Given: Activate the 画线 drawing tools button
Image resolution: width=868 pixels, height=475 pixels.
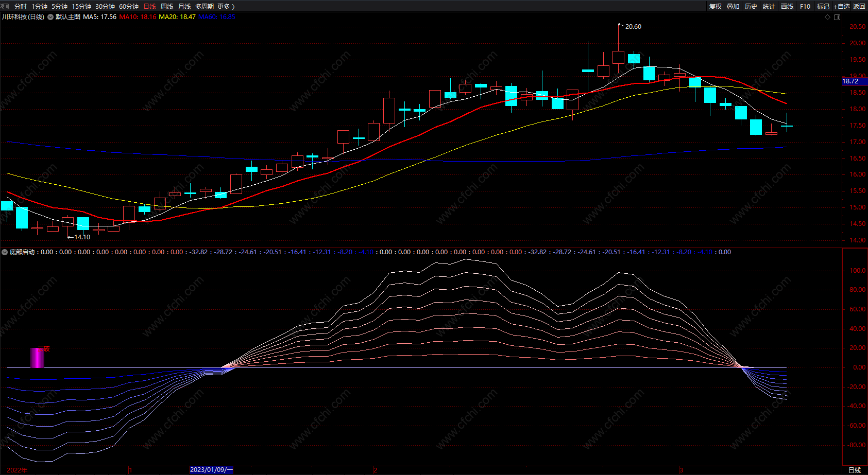Looking at the screenshot, I should (x=787, y=6).
